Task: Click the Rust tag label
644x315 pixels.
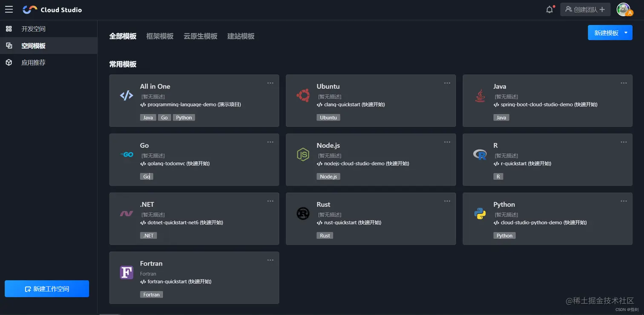Action: (325, 235)
